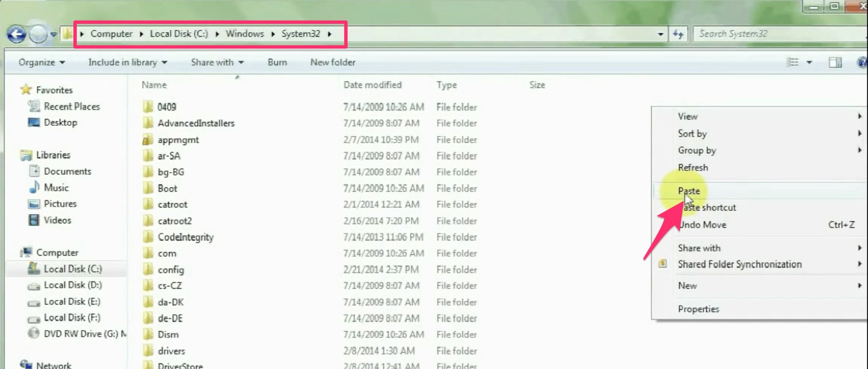
Task: Select System32 in the address breadcrumb
Action: 301,34
